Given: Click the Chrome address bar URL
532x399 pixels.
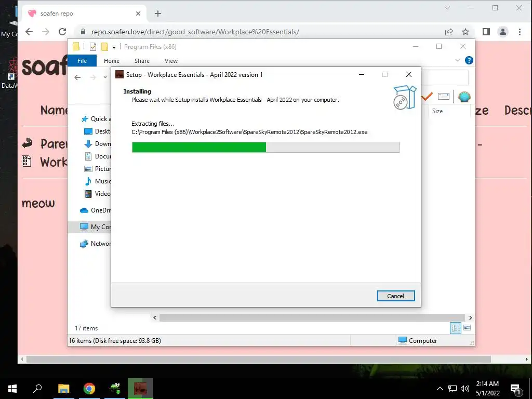Looking at the screenshot, I should coord(195,32).
